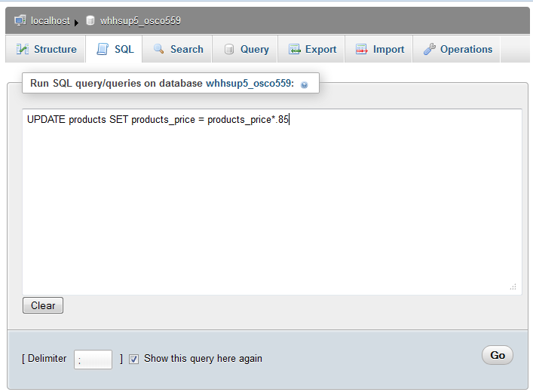Toggle 'Show this query here again' checkbox
Image resolution: width=533 pixels, height=392 pixels.
tap(134, 359)
